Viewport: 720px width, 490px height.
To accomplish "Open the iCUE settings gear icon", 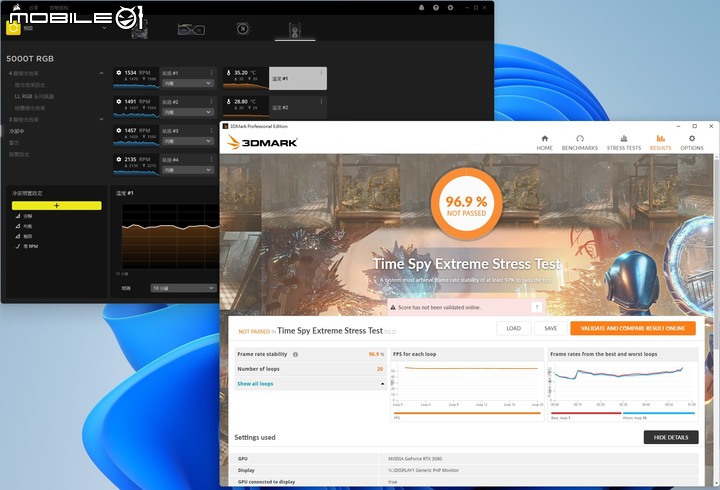I will (x=450, y=8).
